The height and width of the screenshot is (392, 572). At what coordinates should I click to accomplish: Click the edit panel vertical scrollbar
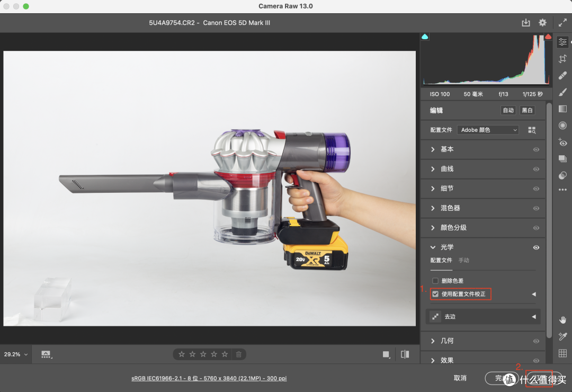[x=549, y=220]
